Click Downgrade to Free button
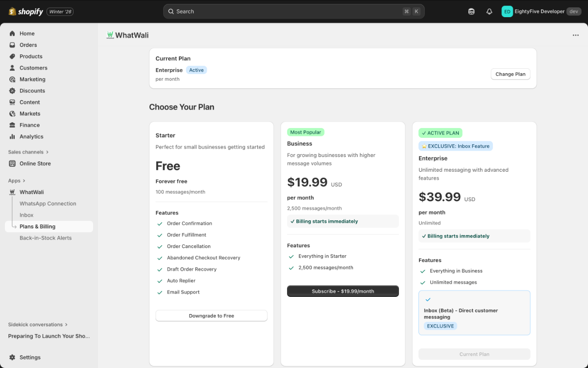The height and width of the screenshot is (368, 588). [211, 315]
